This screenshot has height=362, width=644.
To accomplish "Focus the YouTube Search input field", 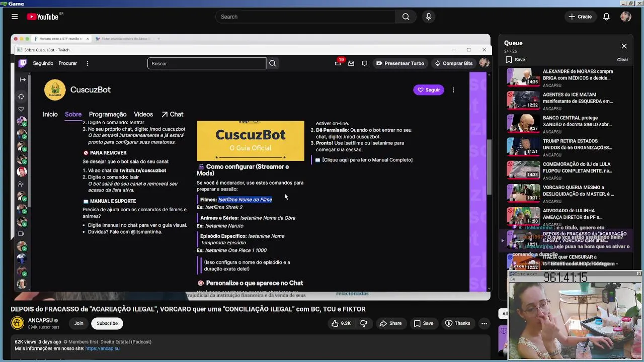I will (305, 17).
